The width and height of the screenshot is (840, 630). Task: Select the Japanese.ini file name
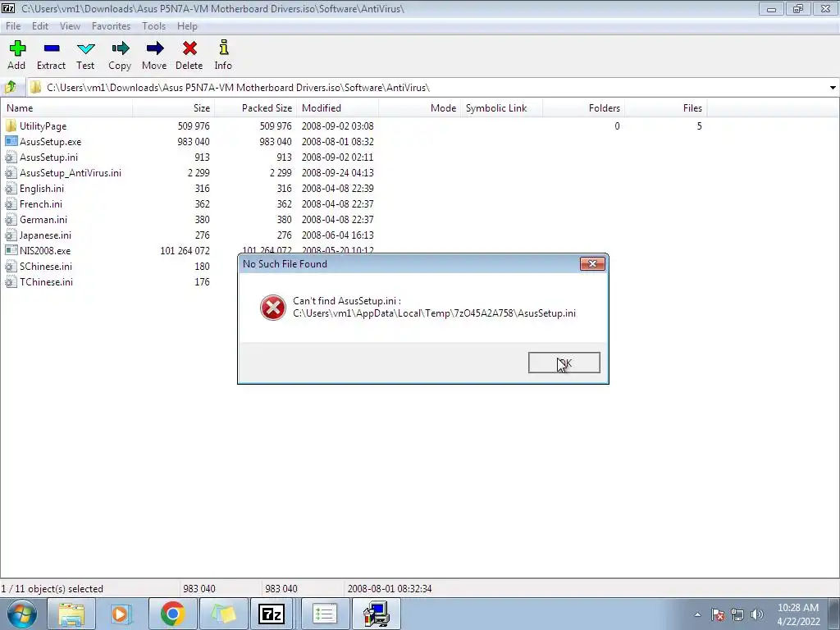point(46,235)
